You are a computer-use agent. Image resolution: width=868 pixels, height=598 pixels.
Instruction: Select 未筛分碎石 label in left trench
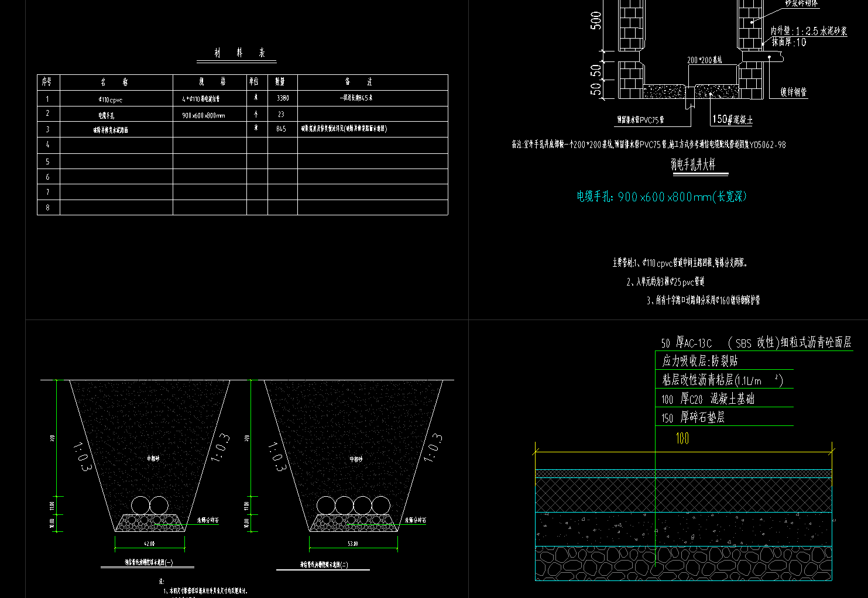pyautogui.click(x=208, y=520)
